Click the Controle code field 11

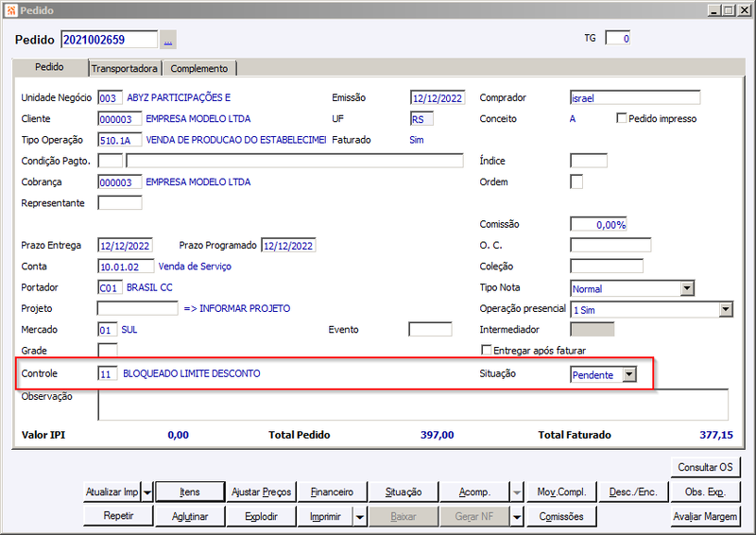point(108,373)
